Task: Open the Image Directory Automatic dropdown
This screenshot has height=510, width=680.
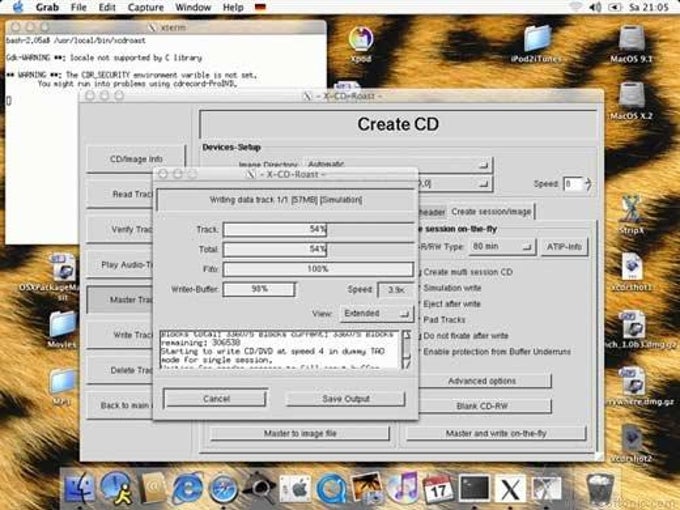Action: pyautogui.click(x=398, y=164)
